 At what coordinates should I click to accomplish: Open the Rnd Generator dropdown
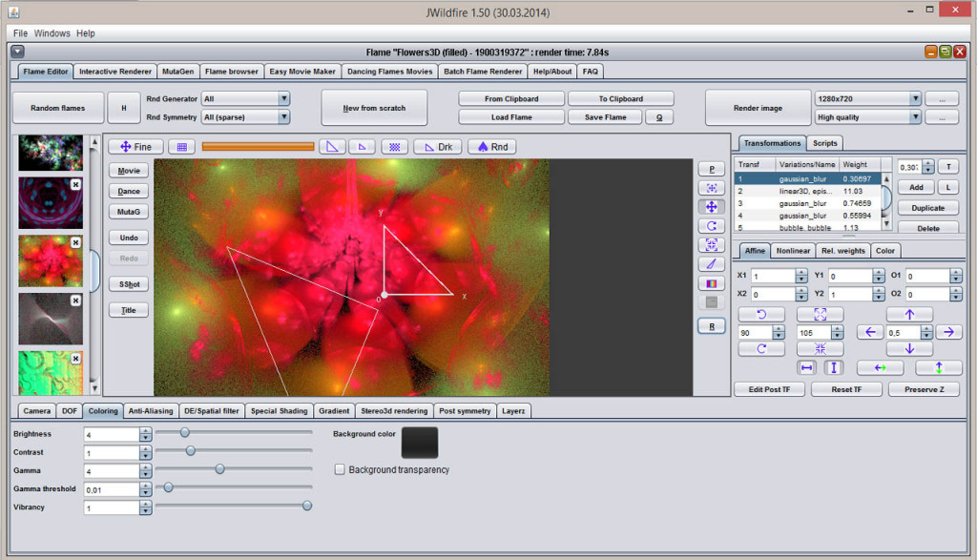(245, 99)
